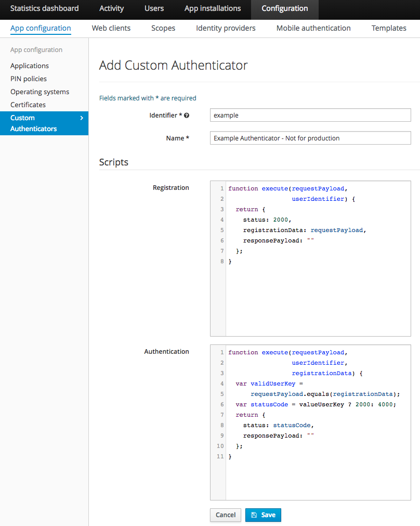Switch to App installations tab
This screenshot has height=526, width=420.
tap(213, 8)
